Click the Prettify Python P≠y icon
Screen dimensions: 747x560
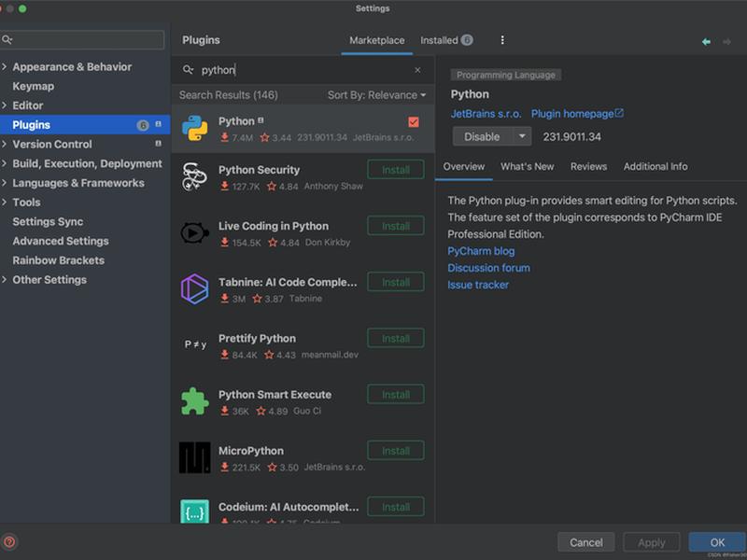[195, 344]
